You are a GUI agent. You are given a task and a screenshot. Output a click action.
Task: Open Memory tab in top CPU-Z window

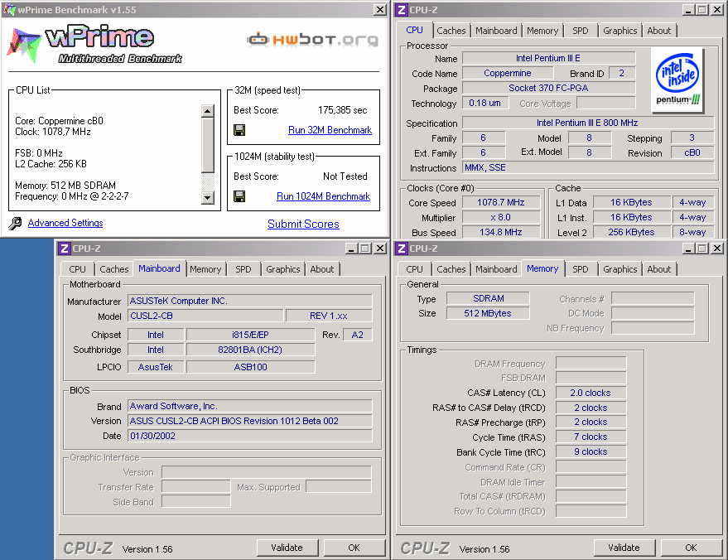click(x=542, y=31)
